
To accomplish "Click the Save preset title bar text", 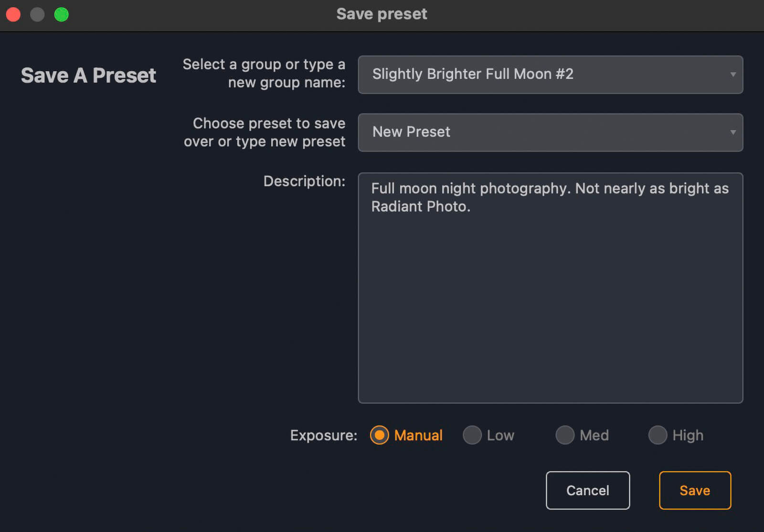I will pos(382,14).
